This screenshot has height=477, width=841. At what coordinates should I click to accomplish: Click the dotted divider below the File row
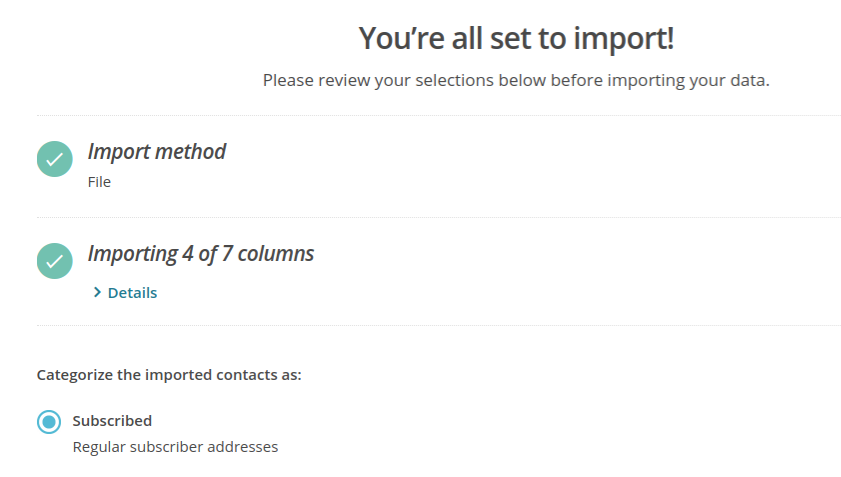click(438, 217)
